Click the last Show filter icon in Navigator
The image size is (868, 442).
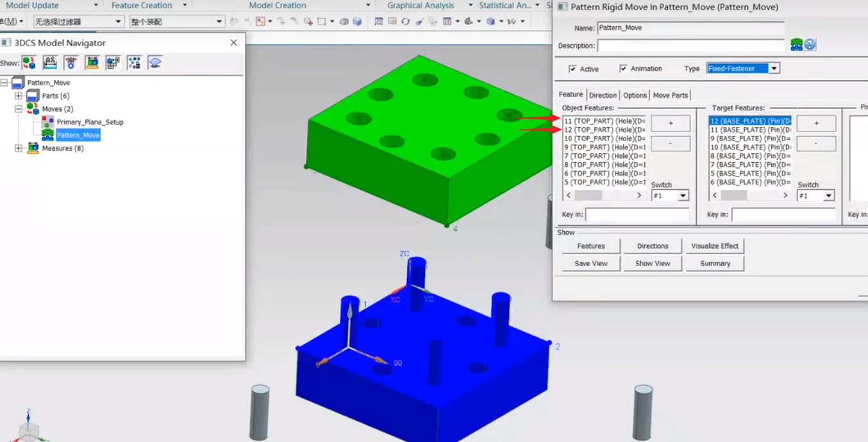(x=154, y=62)
